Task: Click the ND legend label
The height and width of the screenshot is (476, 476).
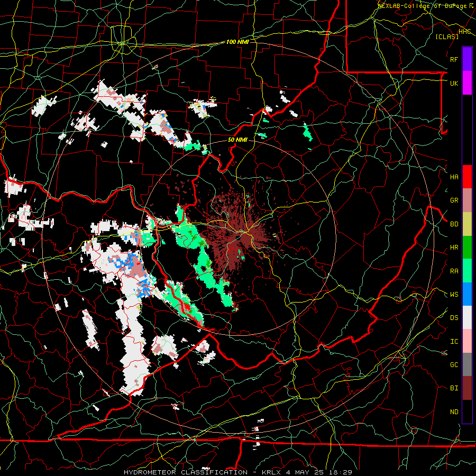Action: click(454, 411)
